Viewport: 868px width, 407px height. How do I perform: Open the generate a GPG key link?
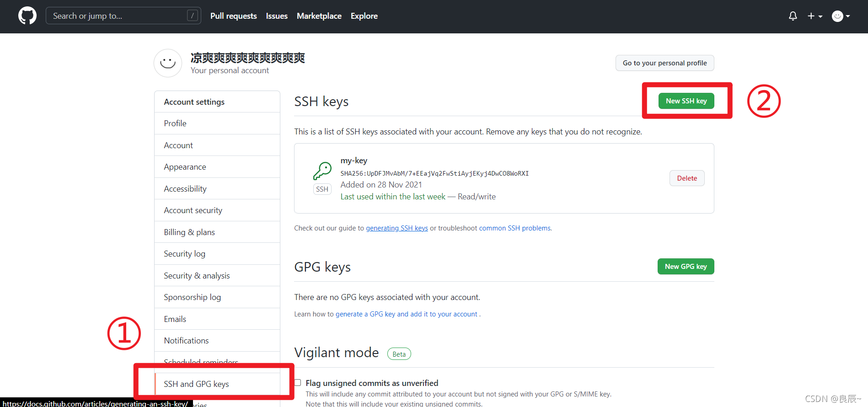point(406,314)
